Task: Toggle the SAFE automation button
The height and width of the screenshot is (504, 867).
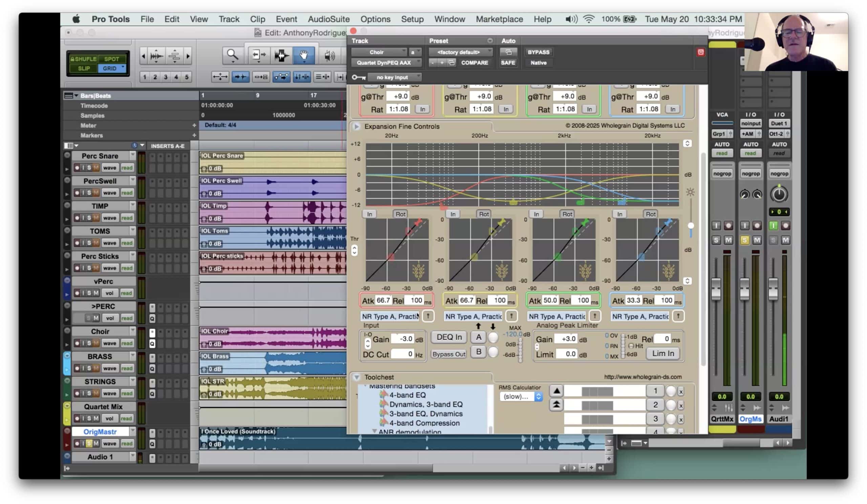Action: click(x=508, y=63)
